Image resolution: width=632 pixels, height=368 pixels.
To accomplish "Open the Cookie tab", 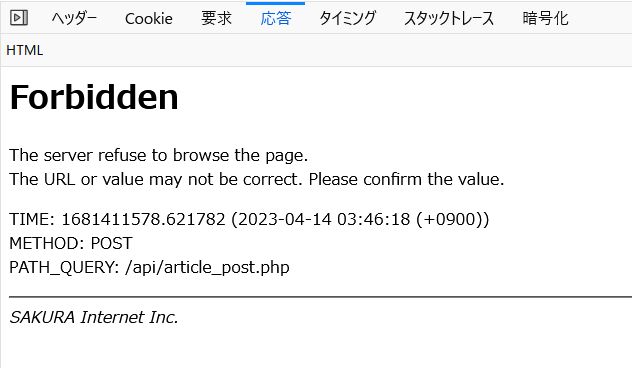I will tap(149, 19).
